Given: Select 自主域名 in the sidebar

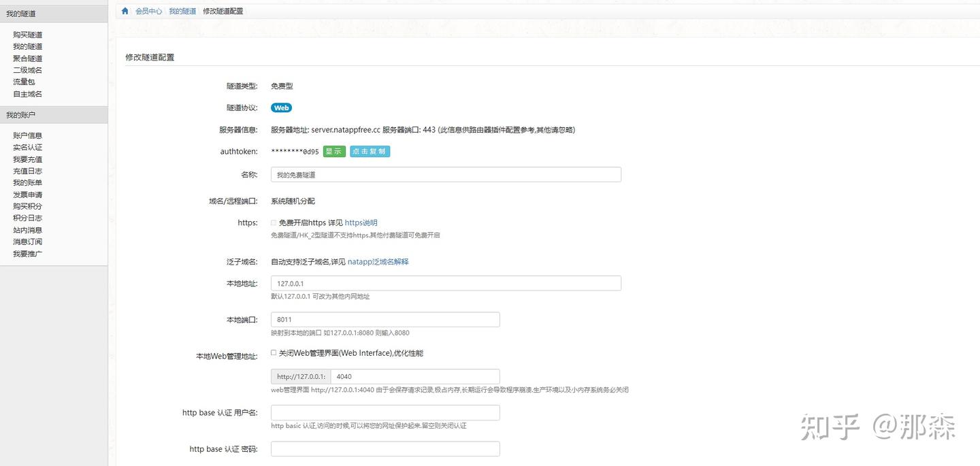Looking at the screenshot, I should coord(28,94).
